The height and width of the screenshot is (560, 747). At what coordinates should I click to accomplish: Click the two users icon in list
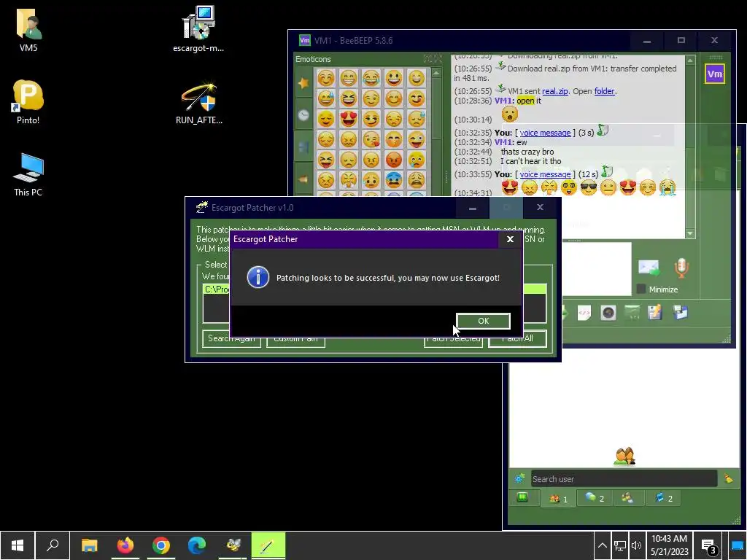[624, 456]
